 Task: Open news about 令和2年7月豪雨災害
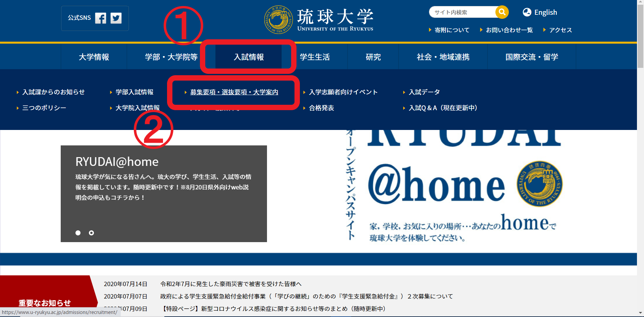point(231,284)
